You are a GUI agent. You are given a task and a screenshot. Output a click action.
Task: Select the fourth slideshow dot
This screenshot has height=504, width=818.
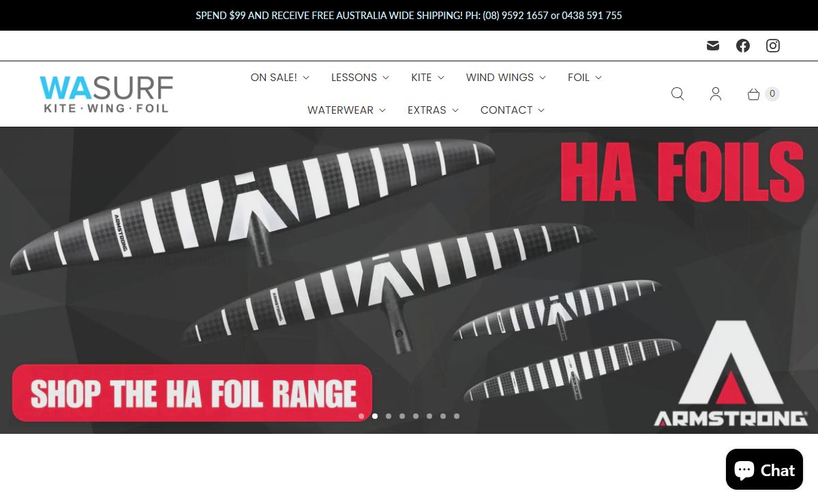(402, 416)
